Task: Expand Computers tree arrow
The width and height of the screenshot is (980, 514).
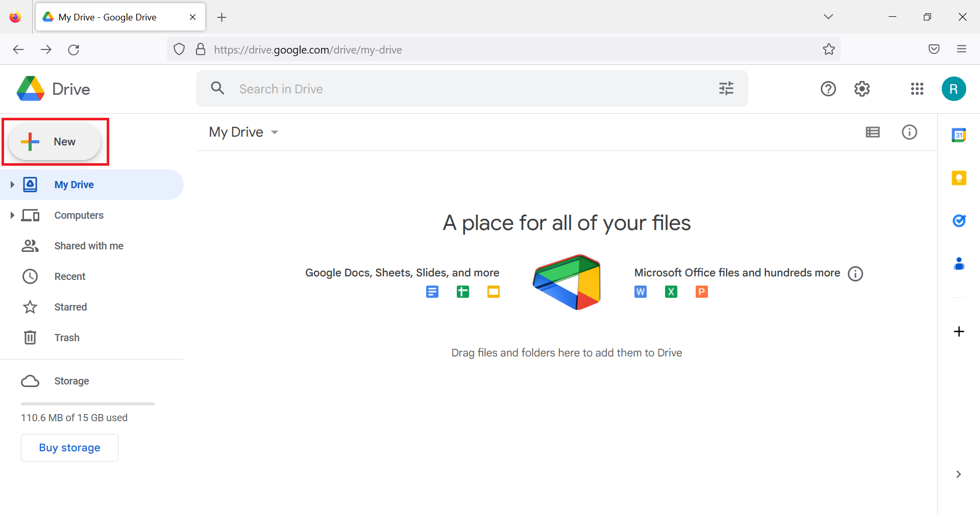Action: point(12,215)
